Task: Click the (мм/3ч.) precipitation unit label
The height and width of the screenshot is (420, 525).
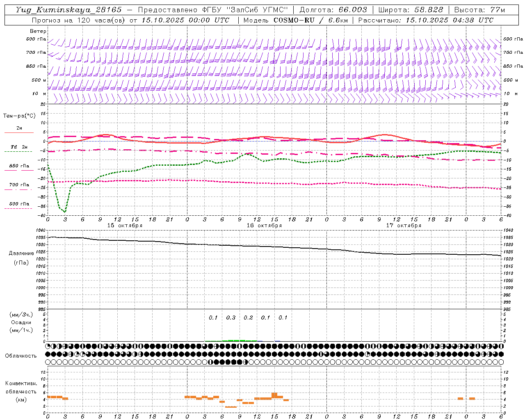Action: coord(21,315)
